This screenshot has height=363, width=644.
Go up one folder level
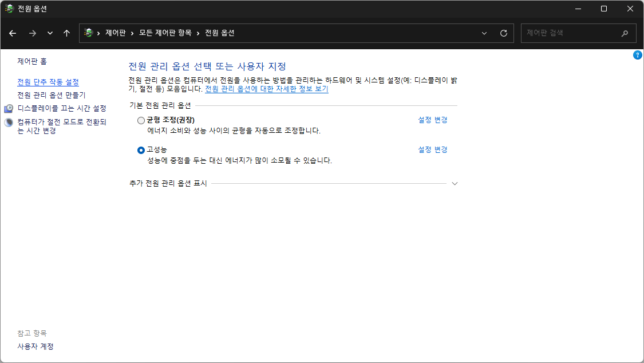[67, 33]
